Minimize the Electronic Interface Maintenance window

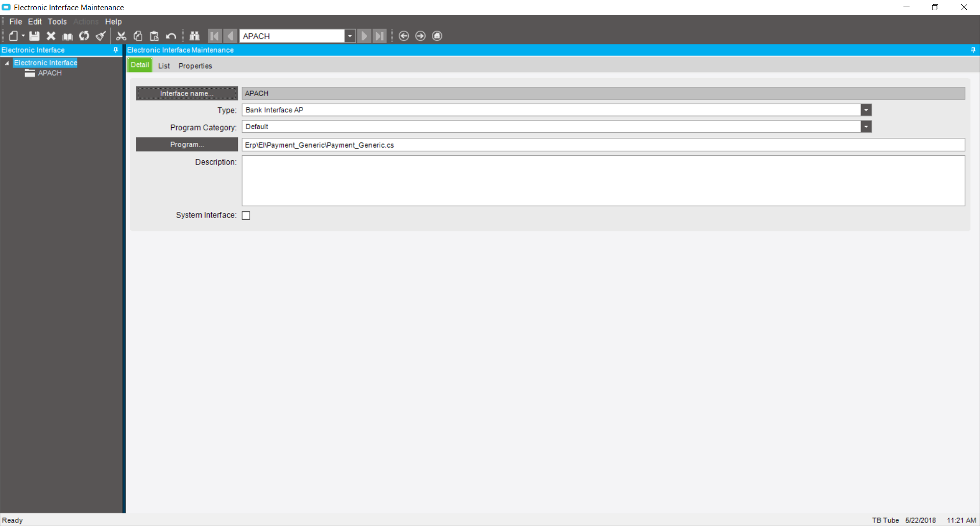906,7
